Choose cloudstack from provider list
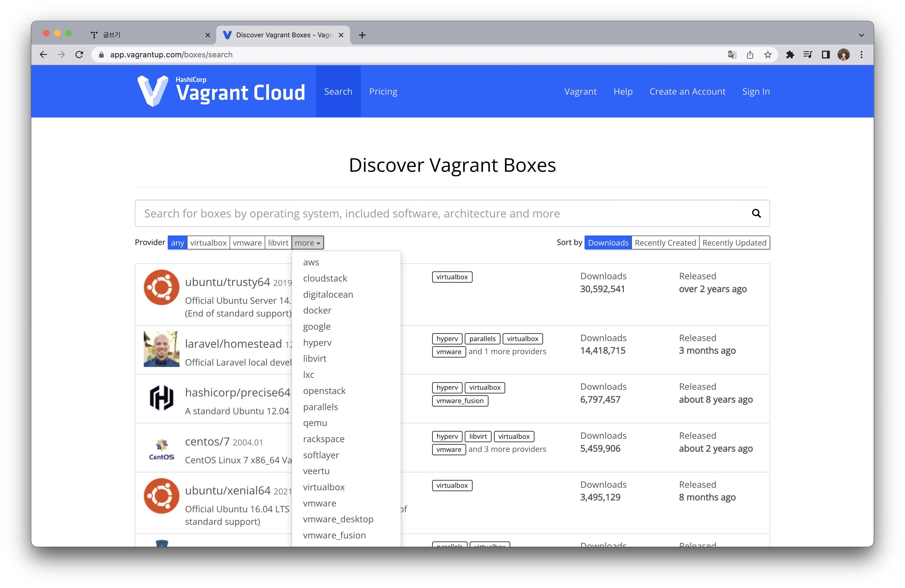 [x=346, y=278]
